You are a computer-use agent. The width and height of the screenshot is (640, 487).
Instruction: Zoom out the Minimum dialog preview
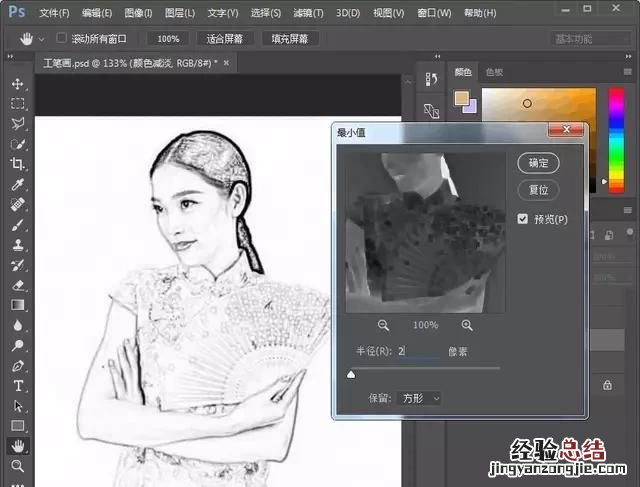pyautogui.click(x=383, y=325)
